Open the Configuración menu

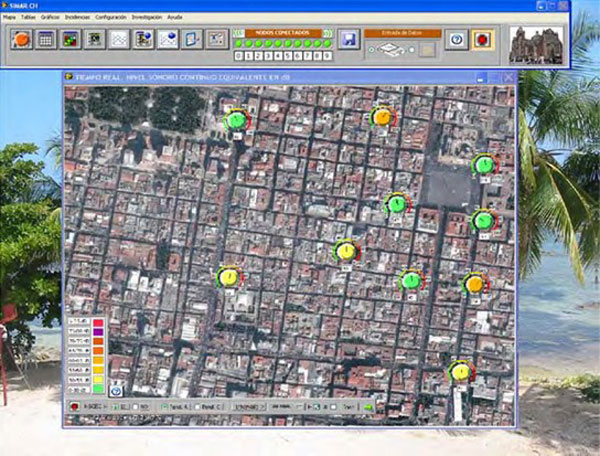(x=110, y=18)
